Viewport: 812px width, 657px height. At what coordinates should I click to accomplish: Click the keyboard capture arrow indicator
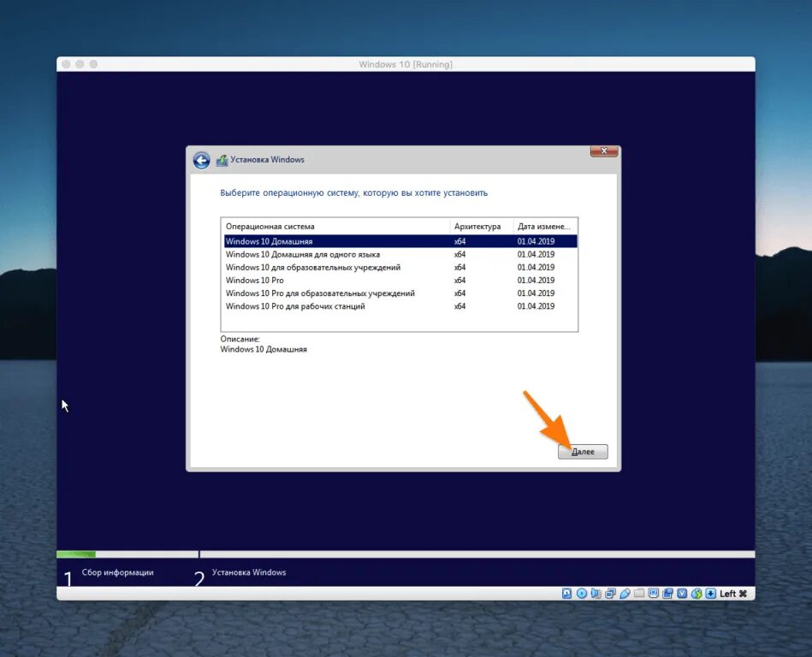[711, 594]
